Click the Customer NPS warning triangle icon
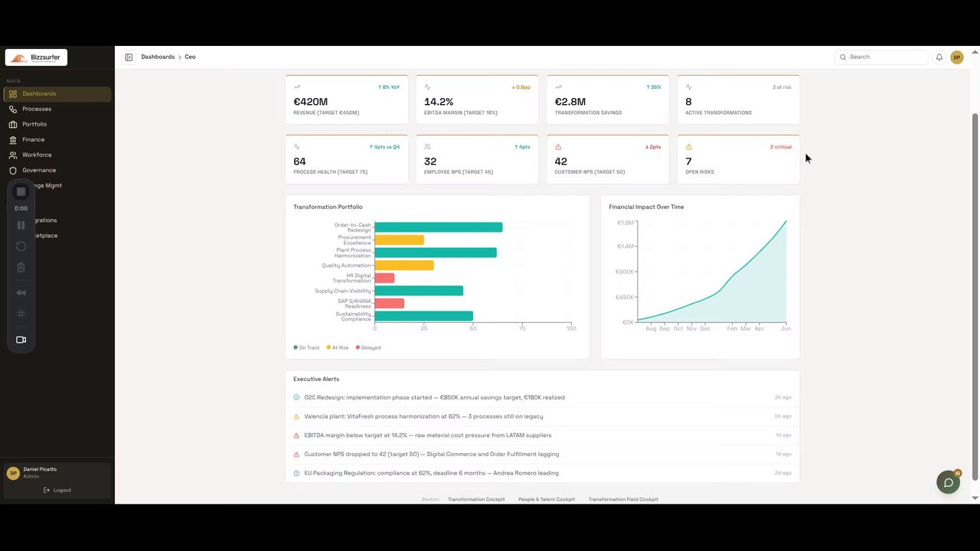The width and height of the screenshot is (980, 551). [x=558, y=147]
